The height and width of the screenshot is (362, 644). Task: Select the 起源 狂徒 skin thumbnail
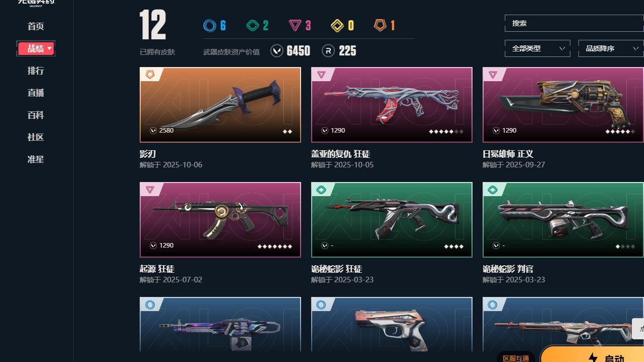pyautogui.click(x=220, y=220)
